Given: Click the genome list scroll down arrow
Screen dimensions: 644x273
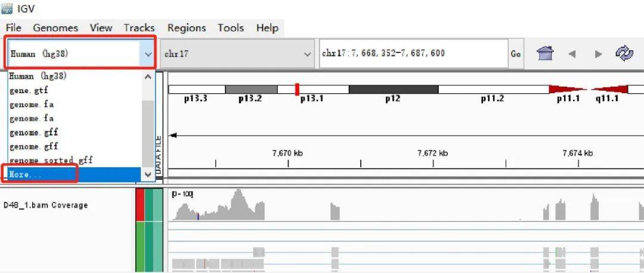Looking at the screenshot, I should (x=148, y=174).
